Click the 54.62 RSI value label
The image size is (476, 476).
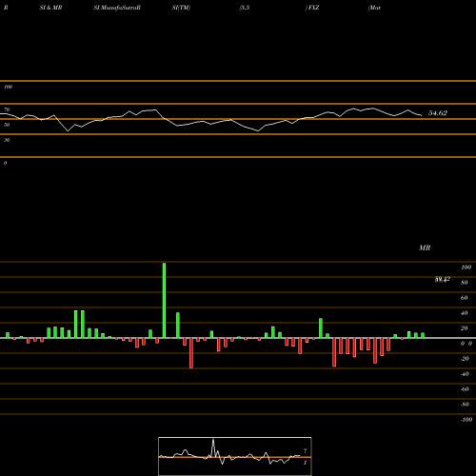(438, 113)
